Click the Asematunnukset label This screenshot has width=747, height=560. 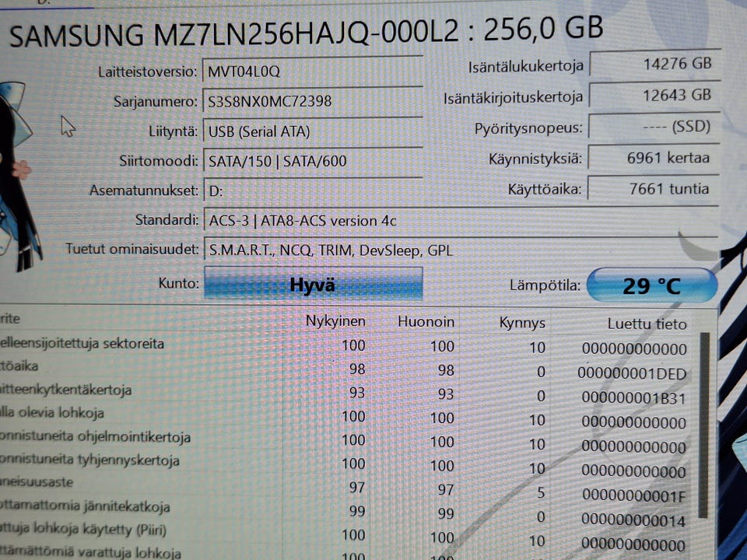[144, 191]
